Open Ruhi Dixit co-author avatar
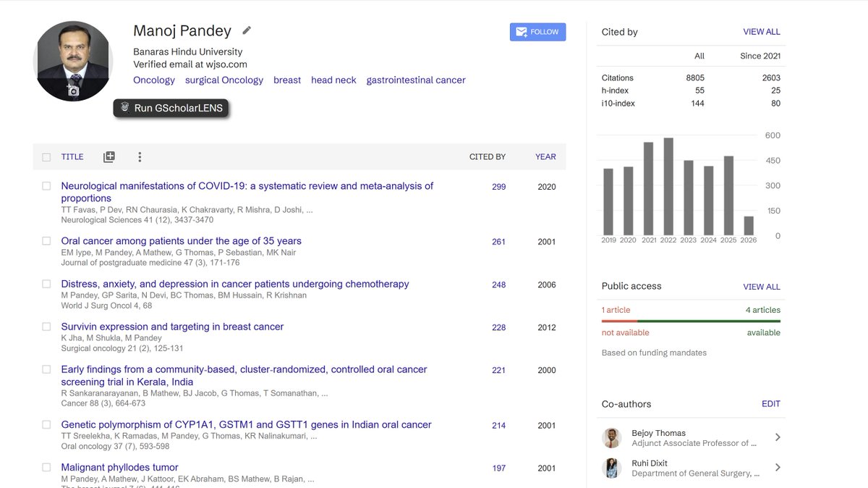 point(612,468)
